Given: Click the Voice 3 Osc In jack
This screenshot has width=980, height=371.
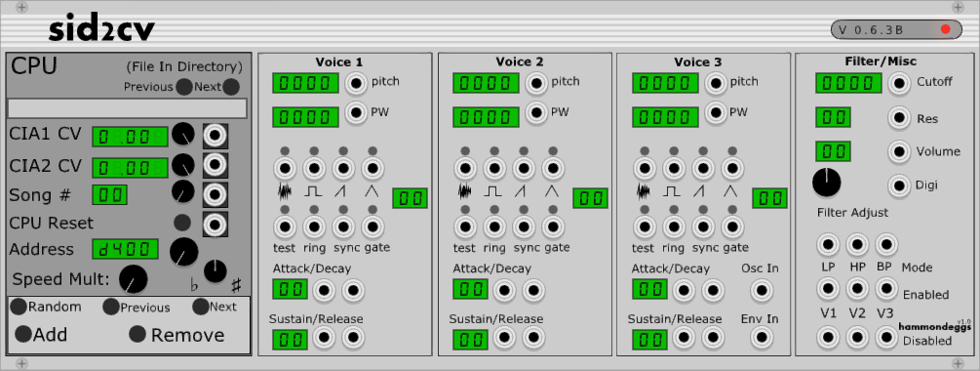Looking at the screenshot, I should click(761, 290).
